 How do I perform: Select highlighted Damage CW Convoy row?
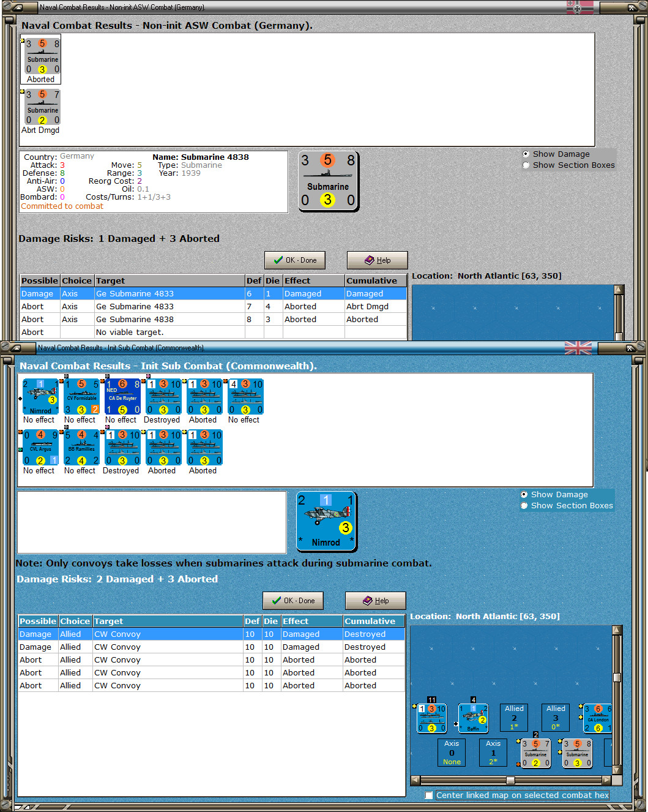pyautogui.click(x=212, y=634)
